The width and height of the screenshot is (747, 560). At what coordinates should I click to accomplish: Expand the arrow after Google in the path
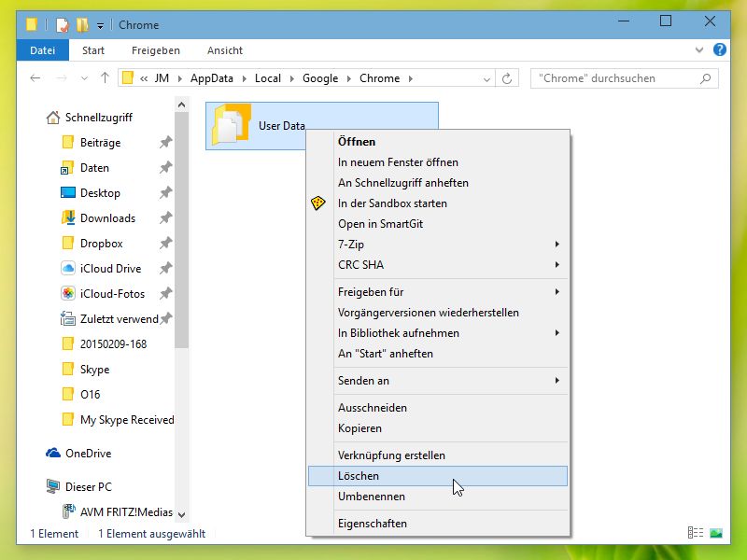(348, 78)
